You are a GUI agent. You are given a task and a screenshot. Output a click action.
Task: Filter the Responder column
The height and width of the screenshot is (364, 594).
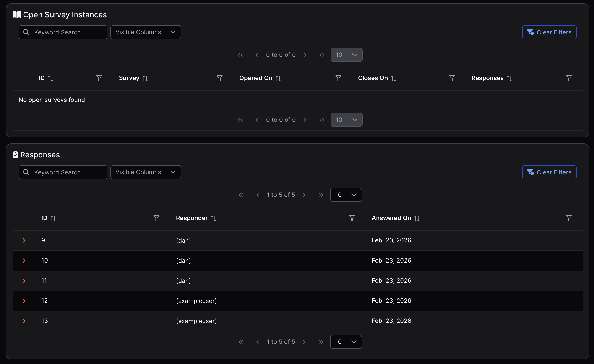tap(352, 218)
